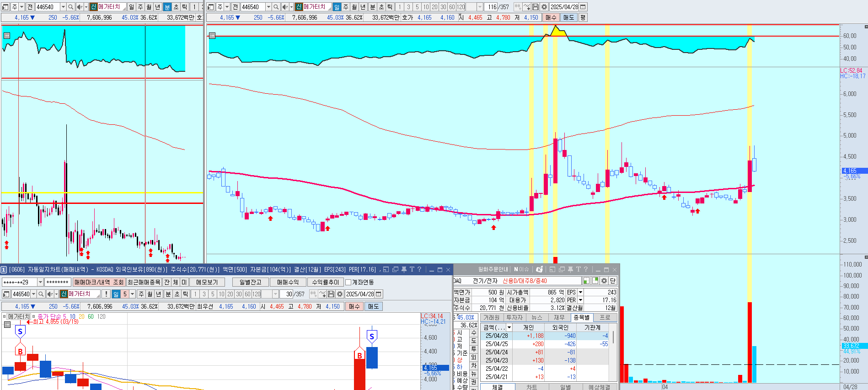Open the stock code 446540 dropdown in the top-left chart
Image resolution: width=868 pixels, height=390 pixels.
[x=63, y=7]
